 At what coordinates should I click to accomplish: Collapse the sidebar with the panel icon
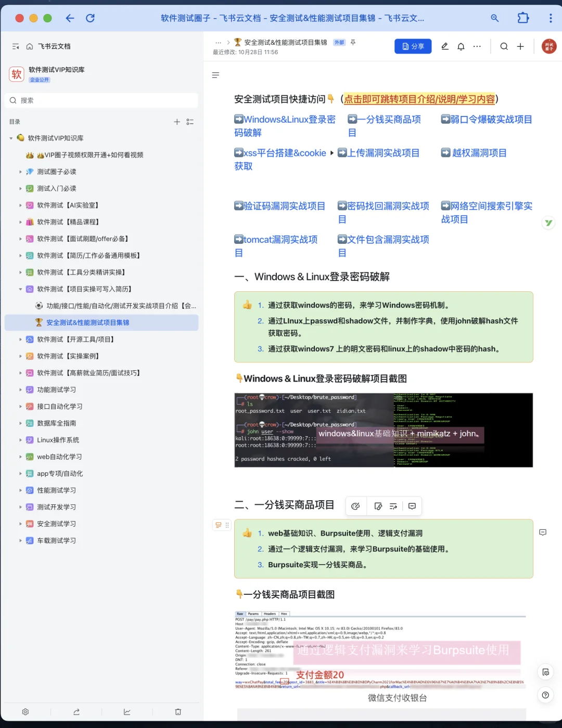coord(15,46)
